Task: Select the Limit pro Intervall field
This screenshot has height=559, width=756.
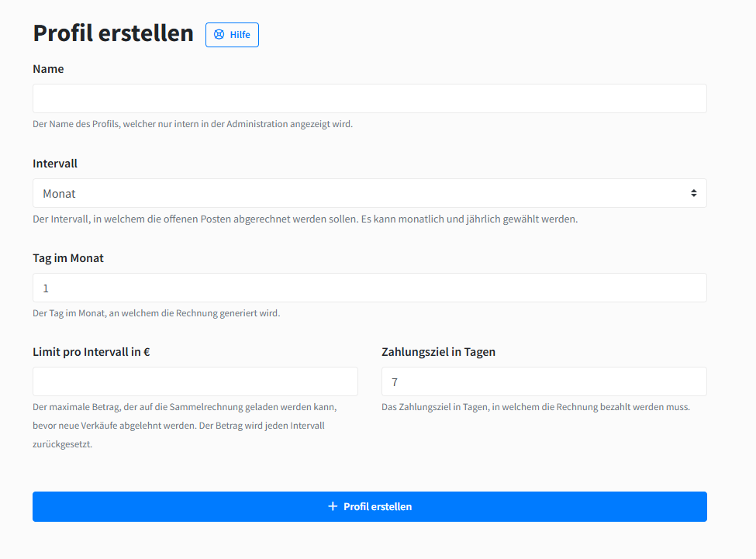Action: tap(195, 381)
